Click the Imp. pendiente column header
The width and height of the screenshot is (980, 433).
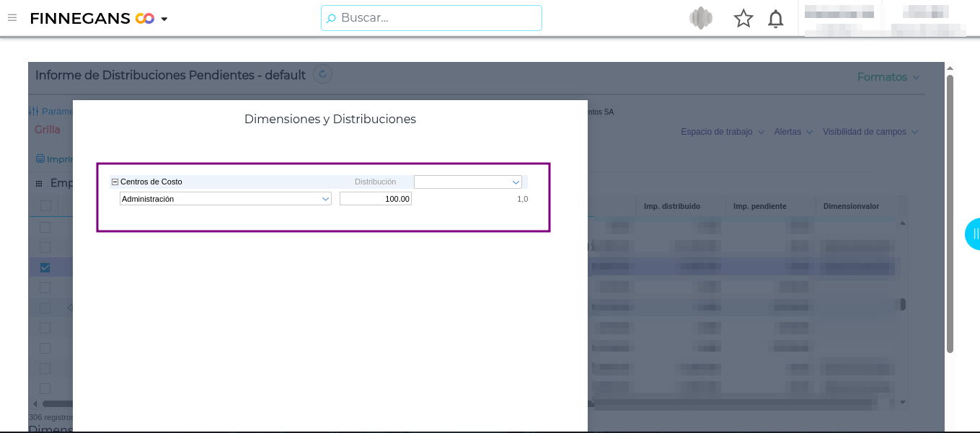click(x=760, y=206)
